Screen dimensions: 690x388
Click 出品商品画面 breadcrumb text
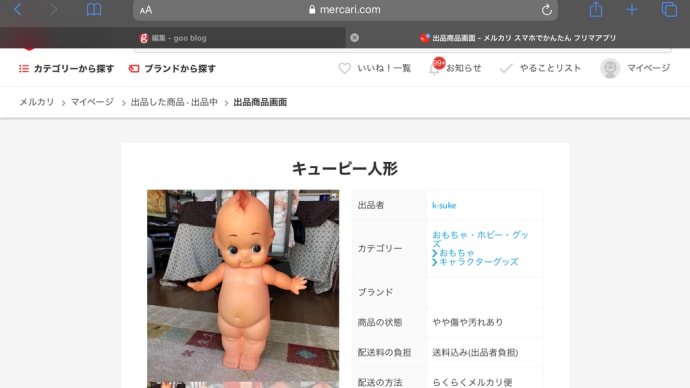coord(260,102)
